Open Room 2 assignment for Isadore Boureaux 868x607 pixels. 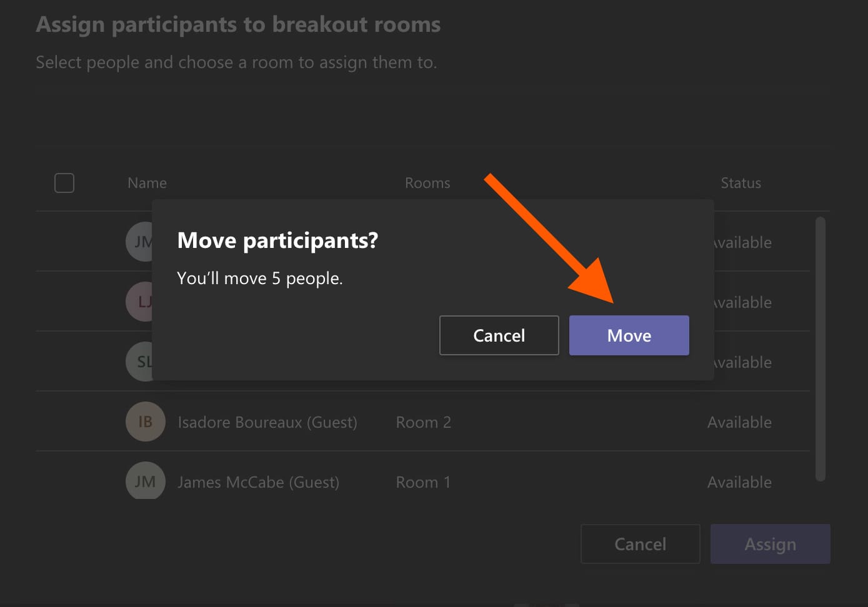pos(423,422)
